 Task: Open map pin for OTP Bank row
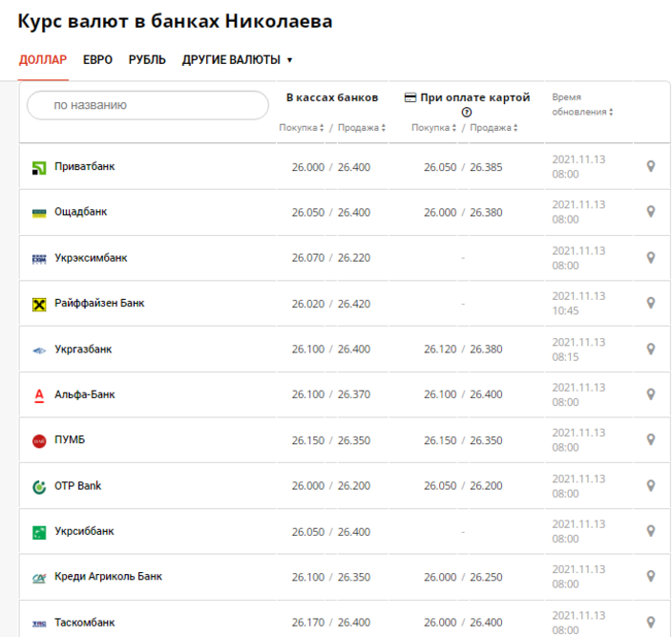(x=651, y=486)
